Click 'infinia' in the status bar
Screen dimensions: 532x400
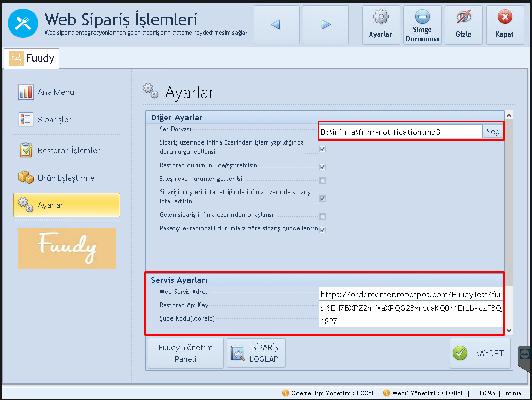coord(512,393)
